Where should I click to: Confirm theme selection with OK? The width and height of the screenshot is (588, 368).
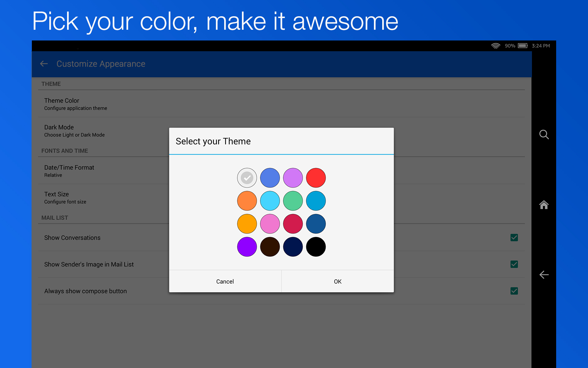coord(337,281)
